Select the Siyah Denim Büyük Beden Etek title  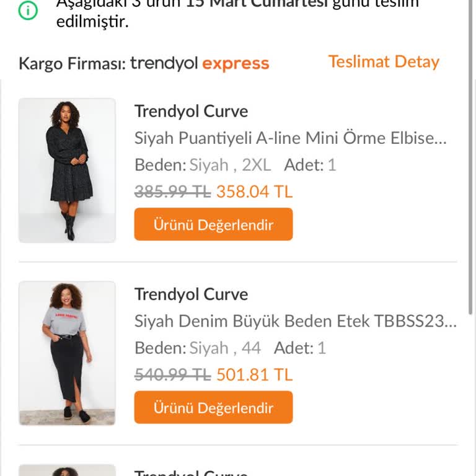[x=295, y=321]
